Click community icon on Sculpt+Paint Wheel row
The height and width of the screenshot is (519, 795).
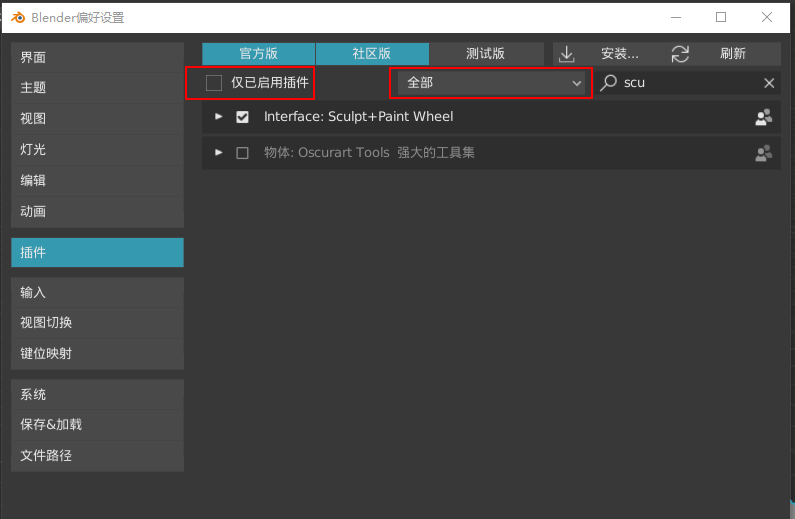pos(764,117)
